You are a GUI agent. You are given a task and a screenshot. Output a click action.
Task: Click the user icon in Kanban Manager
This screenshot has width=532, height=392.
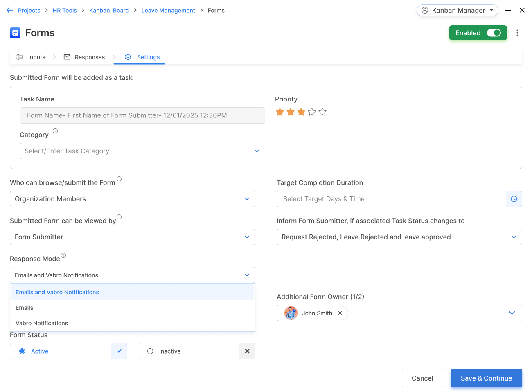[425, 10]
